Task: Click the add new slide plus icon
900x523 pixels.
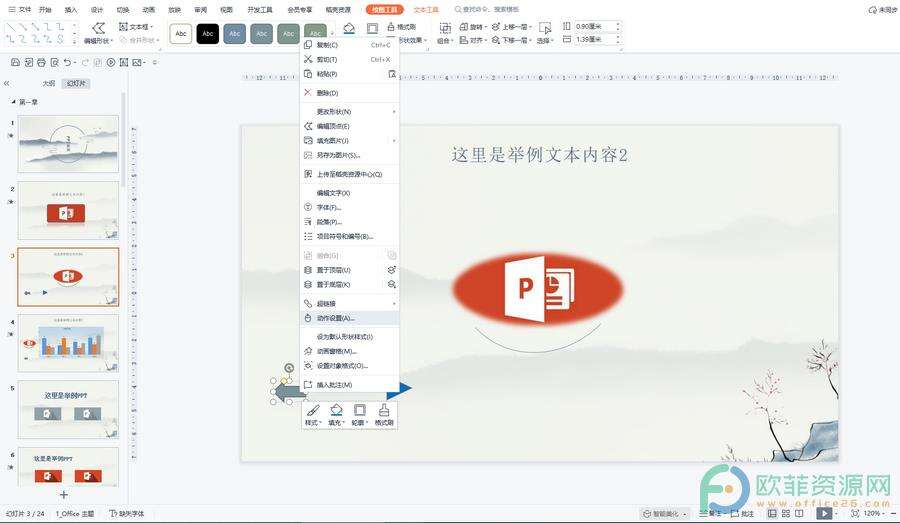Action: pos(64,494)
